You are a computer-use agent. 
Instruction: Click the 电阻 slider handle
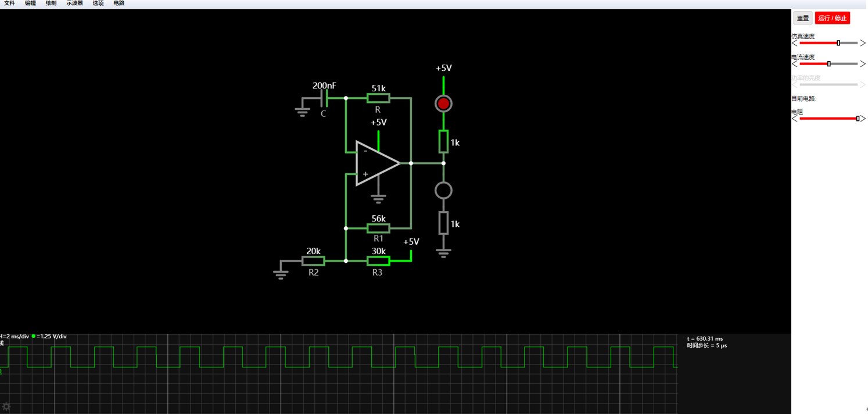[x=858, y=119]
